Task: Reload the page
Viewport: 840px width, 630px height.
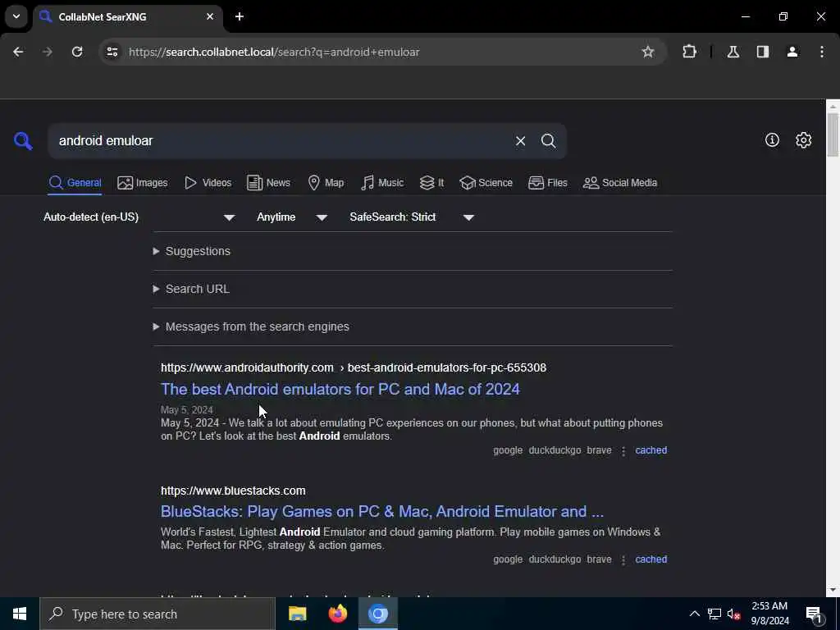Action: (77, 52)
